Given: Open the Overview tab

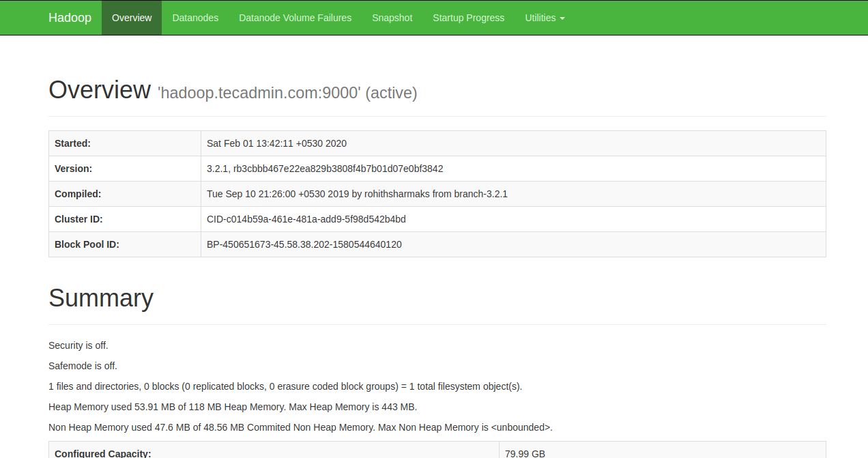Looking at the screenshot, I should coord(132,18).
